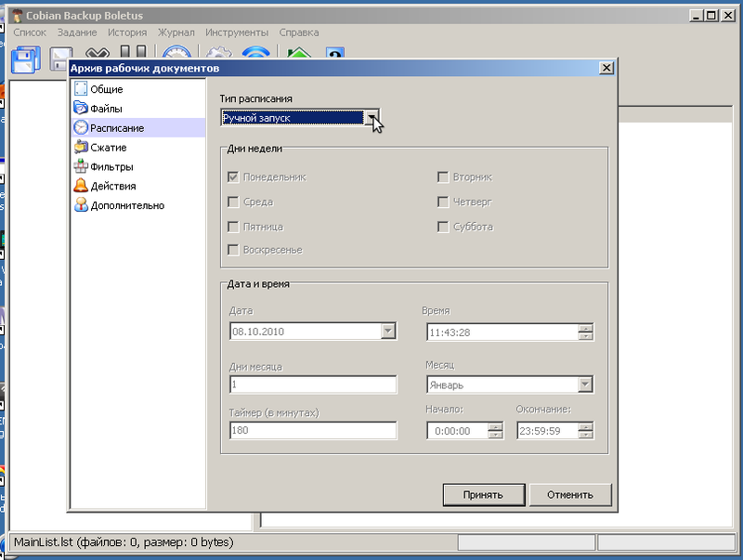The width and height of the screenshot is (743, 560).
Task: Check the Суббота day checkbox
Action: pos(444,227)
